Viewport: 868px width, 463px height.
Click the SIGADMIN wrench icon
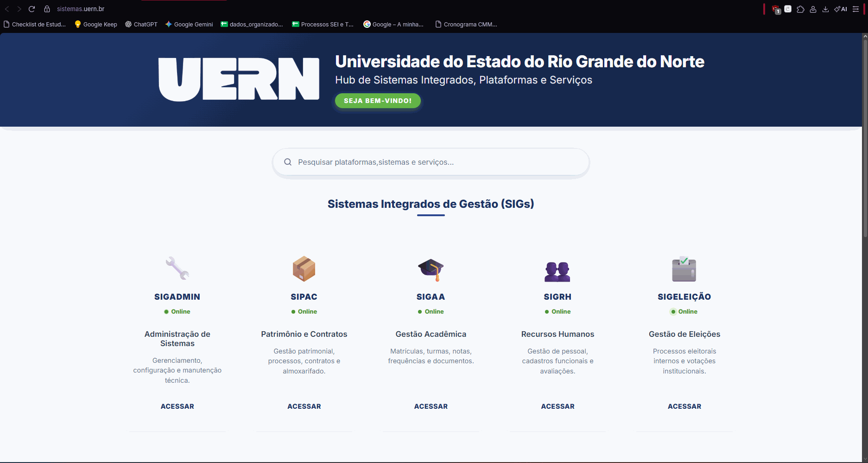[177, 268]
